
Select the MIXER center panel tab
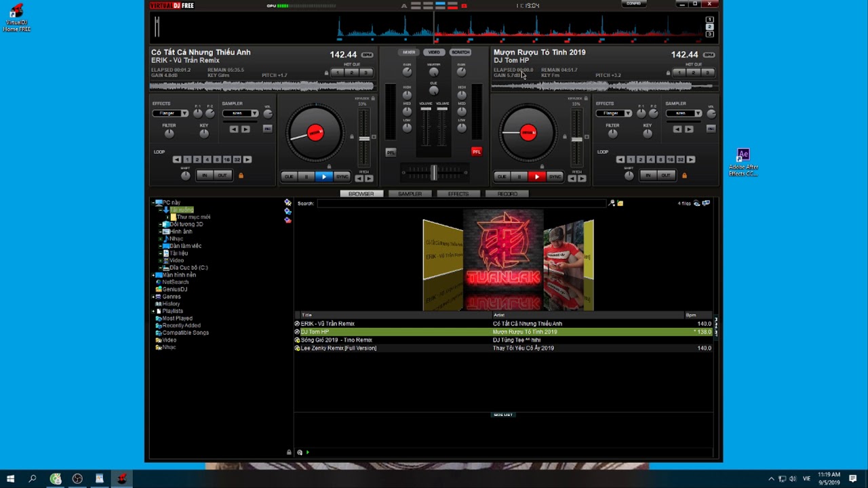coord(409,52)
